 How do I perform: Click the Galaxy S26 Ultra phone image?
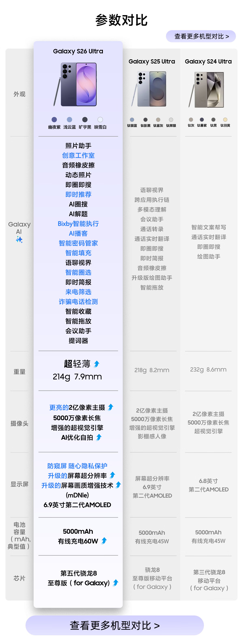(75, 85)
